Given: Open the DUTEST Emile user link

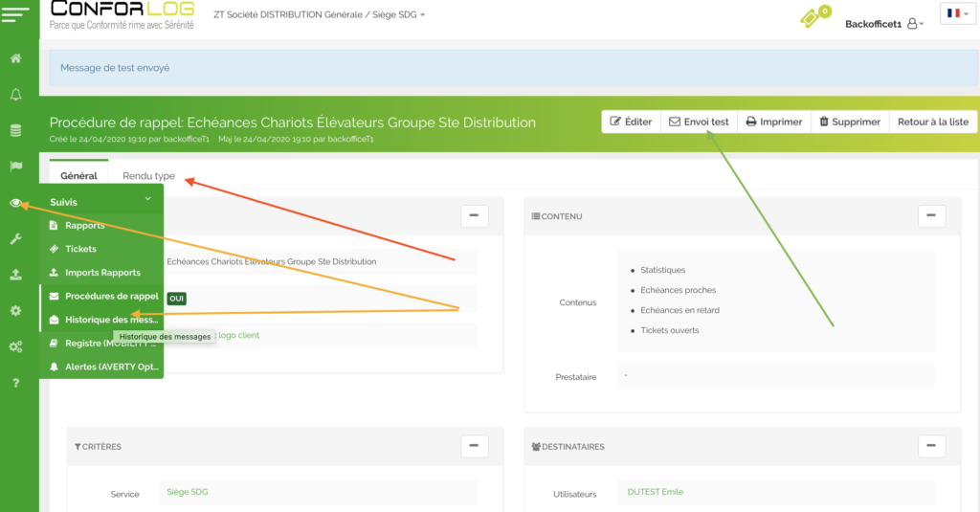Looking at the screenshot, I should point(655,492).
